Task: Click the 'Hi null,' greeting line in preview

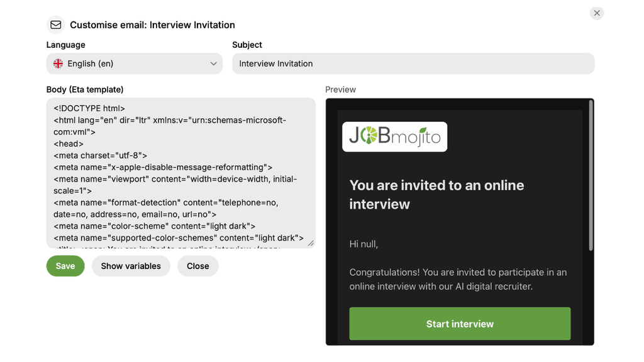Action: point(364,244)
